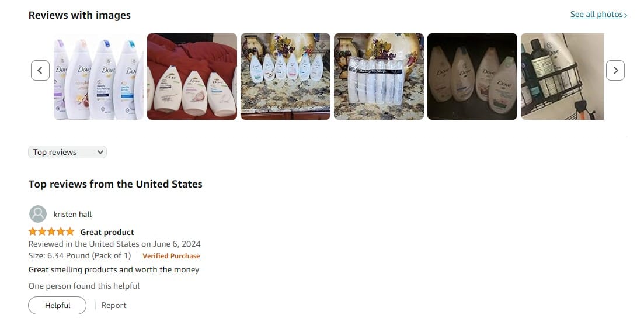Open the Top reviews sort dropdown
644x325 pixels.
pos(67,152)
